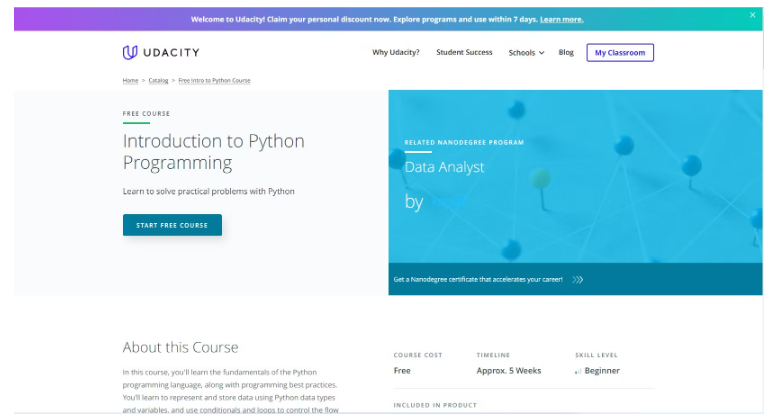The height and width of the screenshot is (419, 768).
Task: Click the Udacity logo icon
Action: point(130,52)
